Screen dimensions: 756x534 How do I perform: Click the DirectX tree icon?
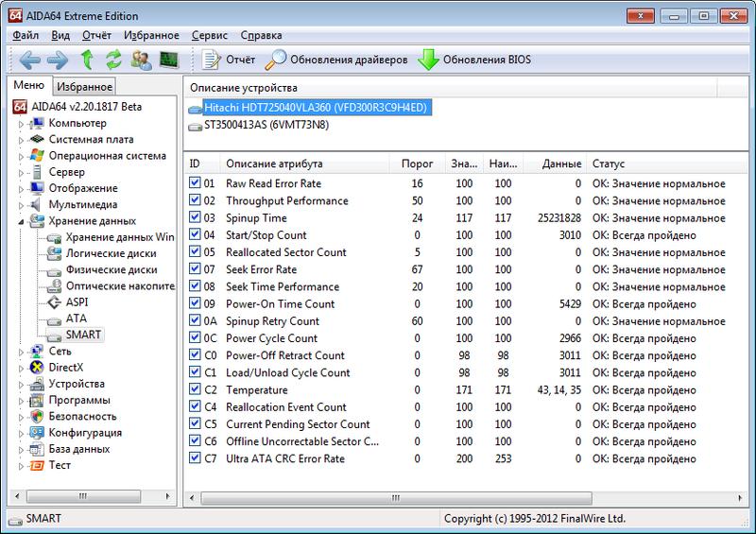tap(37, 368)
